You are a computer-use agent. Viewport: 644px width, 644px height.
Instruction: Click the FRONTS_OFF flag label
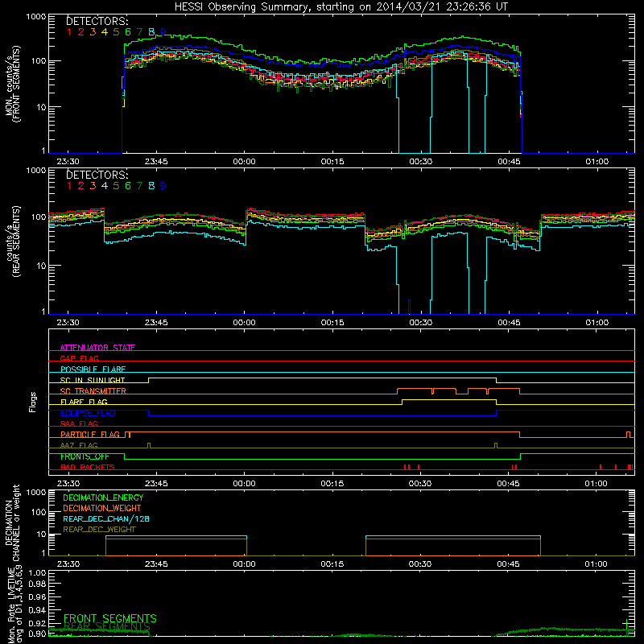[85, 456]
